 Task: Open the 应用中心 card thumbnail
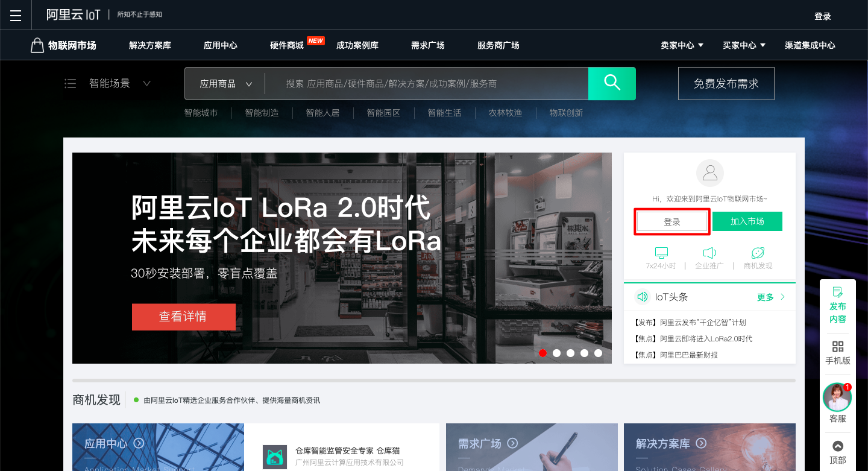(158, 447)
